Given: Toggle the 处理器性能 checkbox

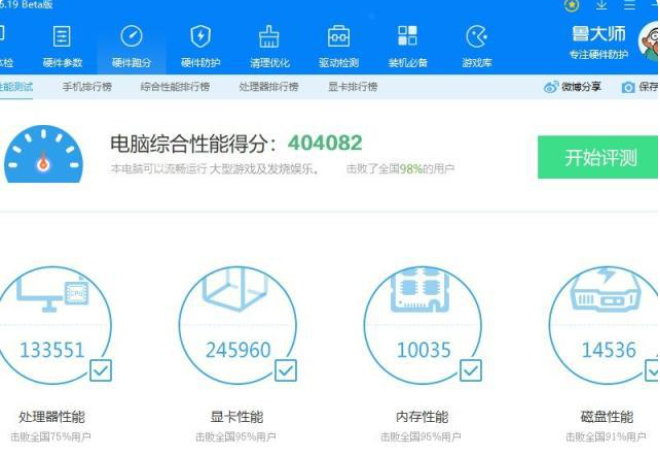Looking at the screenshot, I should [101, 371].
